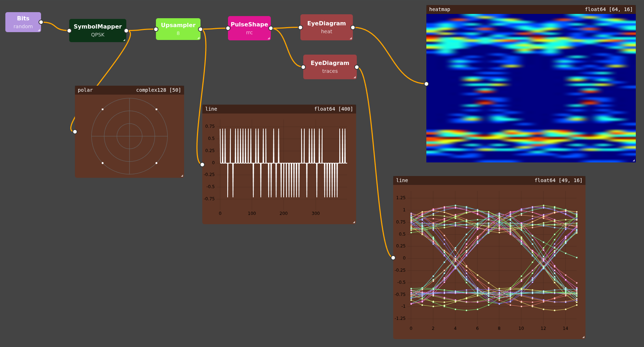The image size is (644, 347).
Task: Click the heatmap panel input port
Action: tap(426, 84)
